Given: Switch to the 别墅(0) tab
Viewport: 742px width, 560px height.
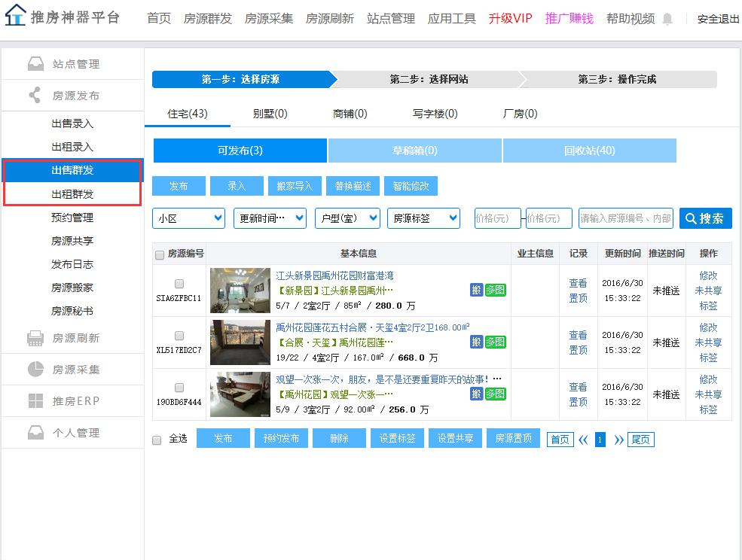Looking at the screenshot, I should point(270,114).
